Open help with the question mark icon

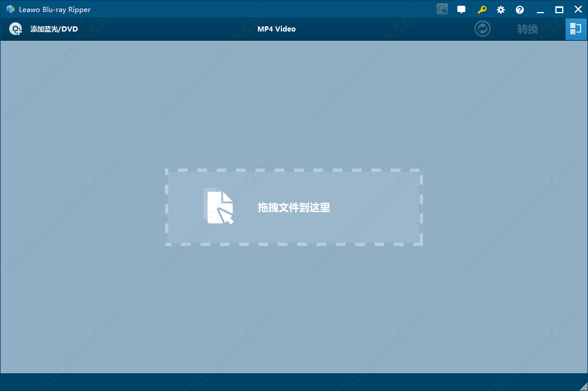coord(520,10)
